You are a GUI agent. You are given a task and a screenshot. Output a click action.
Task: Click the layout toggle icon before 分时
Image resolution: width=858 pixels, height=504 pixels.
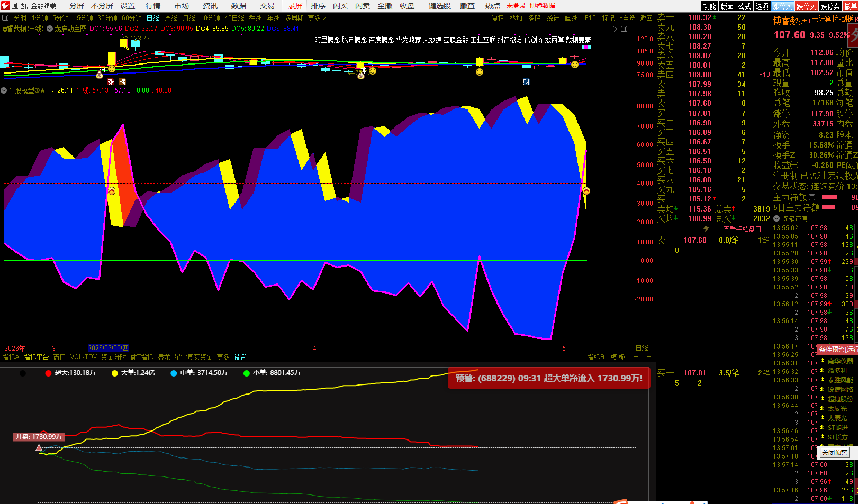[5, 18]
